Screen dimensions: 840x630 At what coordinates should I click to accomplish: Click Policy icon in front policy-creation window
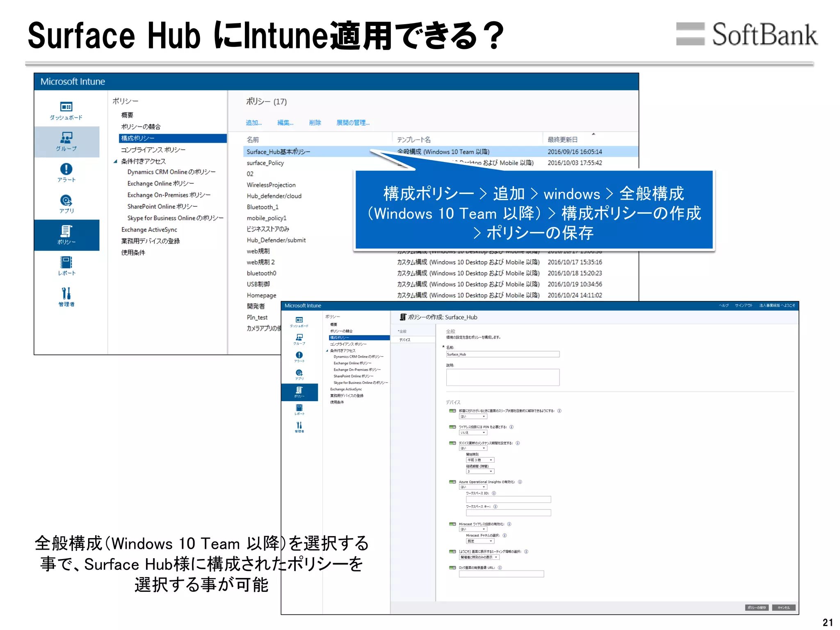299,392
